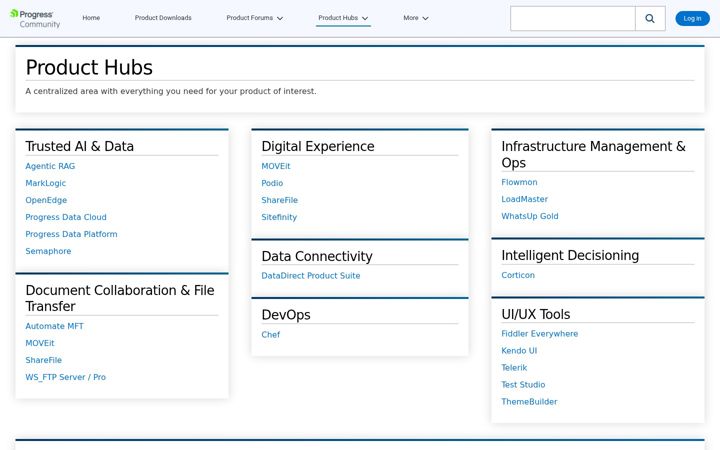The width and height of the screenshot is (720, 450).
Task: Open Fiddler Everywhere link
Action: [539, 334]
